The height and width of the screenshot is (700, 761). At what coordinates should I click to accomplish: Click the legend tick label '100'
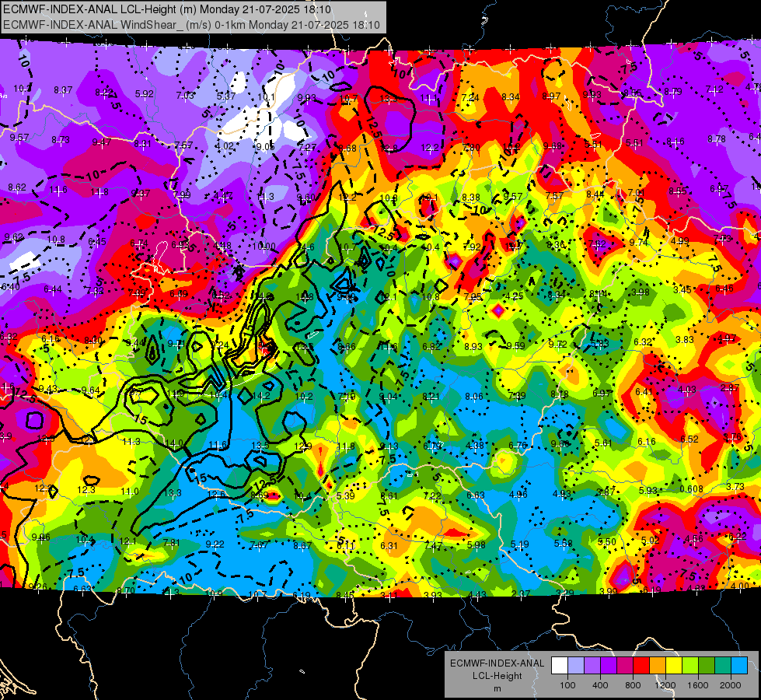click(x=567, y=685)
